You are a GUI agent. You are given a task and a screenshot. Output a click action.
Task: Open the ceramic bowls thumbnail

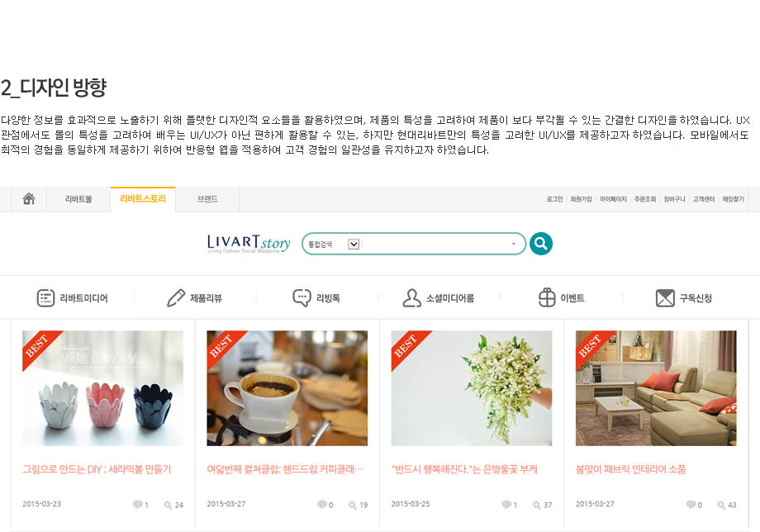coord(102,388)
